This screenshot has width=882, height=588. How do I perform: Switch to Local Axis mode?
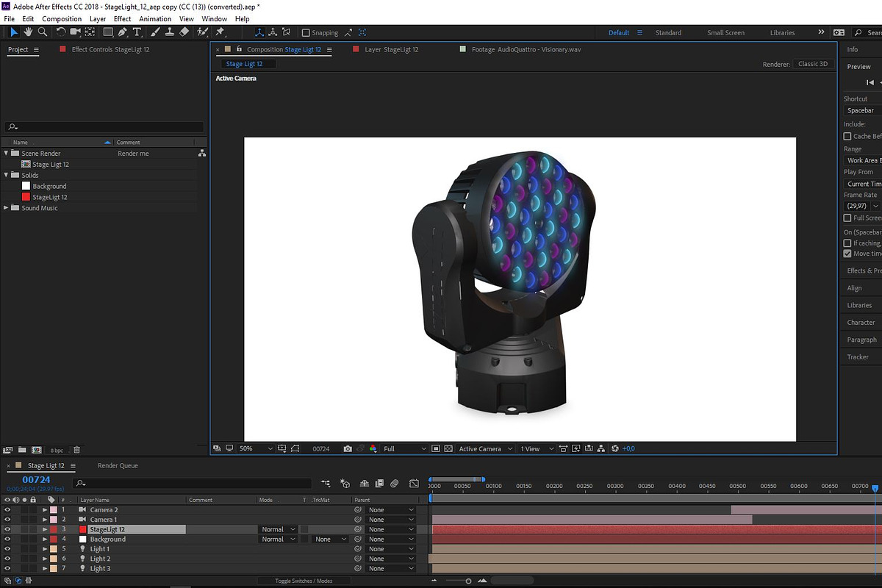point(259,32)
